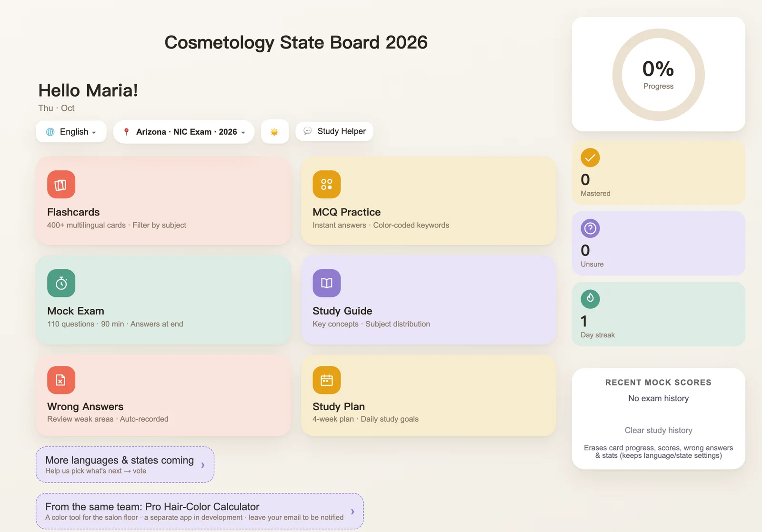Click the Cosmetology State Board 2026 title
762x532 pixels.
click(x=296, y=42)
